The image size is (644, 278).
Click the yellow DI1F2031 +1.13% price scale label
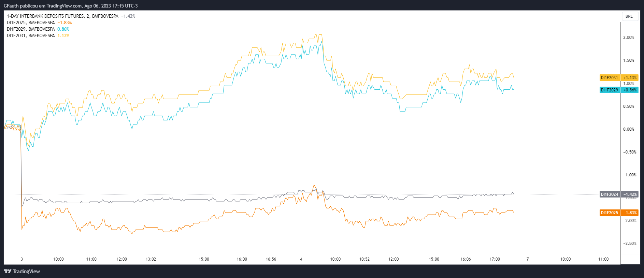point(619,78)
